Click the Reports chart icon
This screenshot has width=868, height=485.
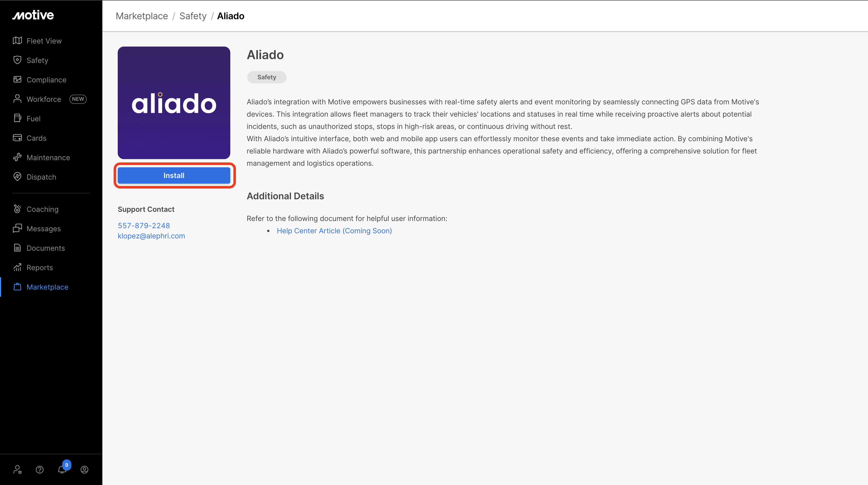(x=17, y=267)
